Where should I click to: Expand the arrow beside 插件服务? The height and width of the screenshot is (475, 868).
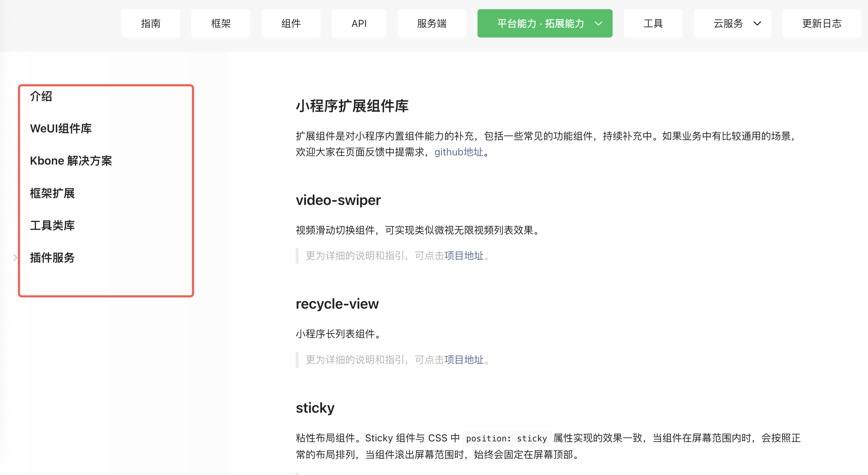15,258
